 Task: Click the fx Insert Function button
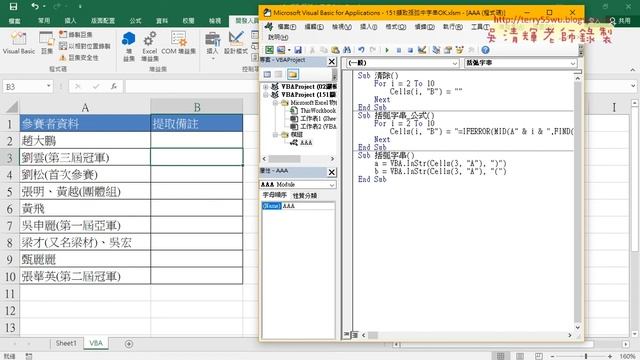[114, 86]
